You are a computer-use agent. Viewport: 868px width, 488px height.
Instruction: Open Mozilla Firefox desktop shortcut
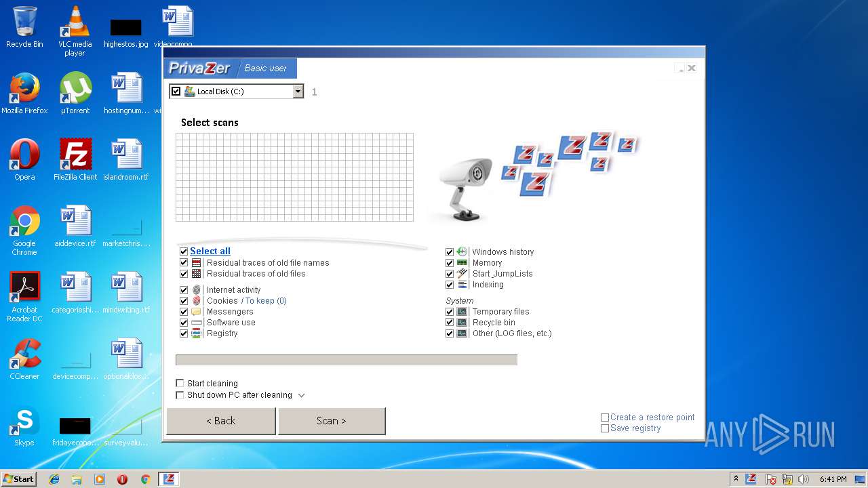click(24, 94)
